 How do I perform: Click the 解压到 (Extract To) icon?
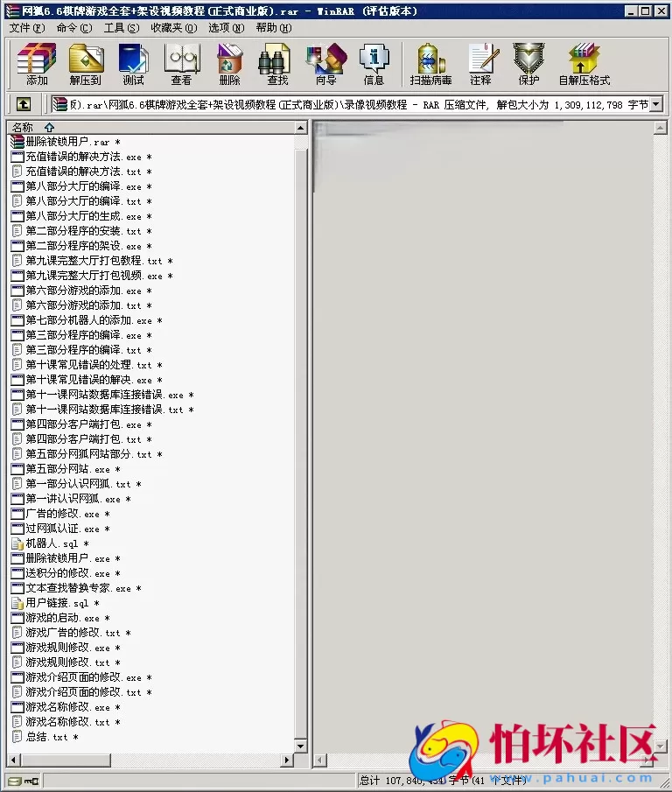pos(86,64)
